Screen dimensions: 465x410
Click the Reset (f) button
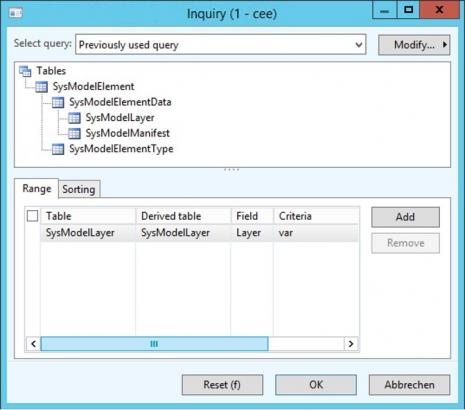point(222,385)
